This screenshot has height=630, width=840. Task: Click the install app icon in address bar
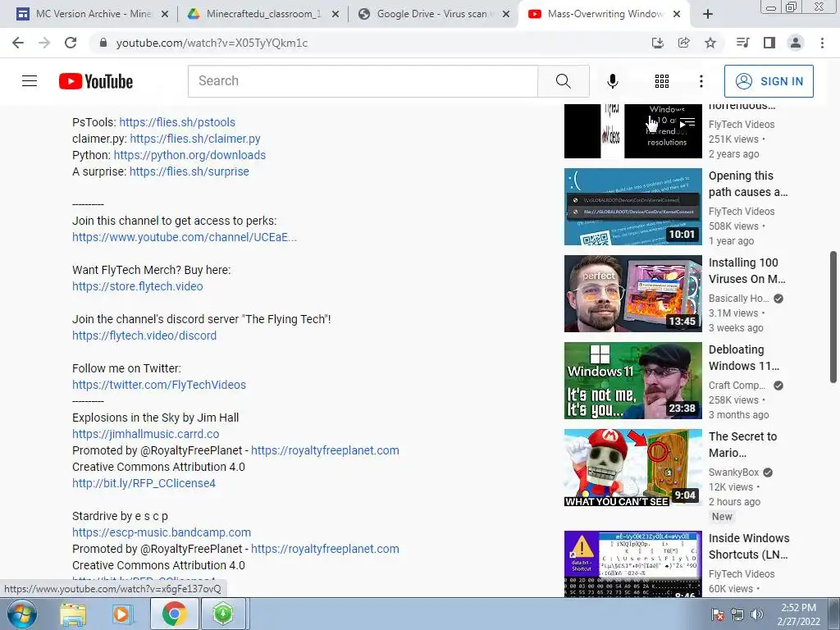tap(657, 43)
